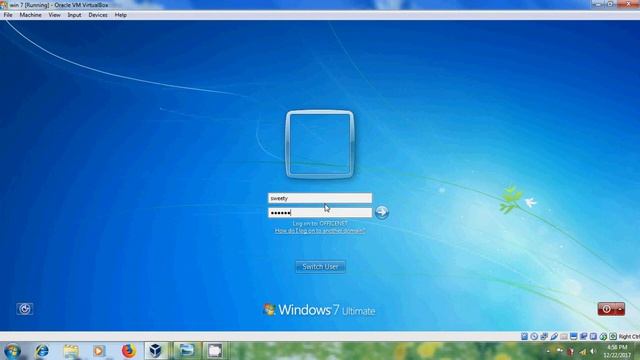Image resolution: width=640 pixels, height=360 pixels.
Task: Select the rightmost running taskbar app button
Action: (215, 351)
